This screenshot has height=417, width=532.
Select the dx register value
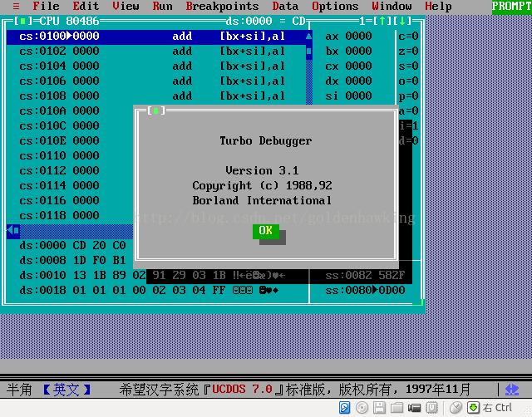point(358,81)
